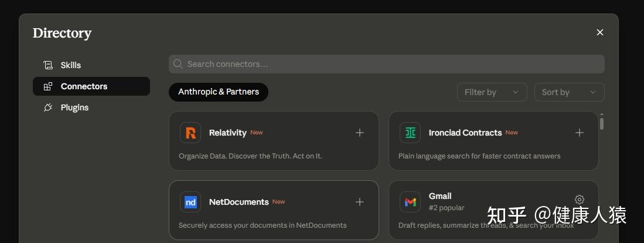The width and height of the screenshot is (644, 243).
Task: Click the '#2 popular' label under Gmail
Action: (447, 208)
